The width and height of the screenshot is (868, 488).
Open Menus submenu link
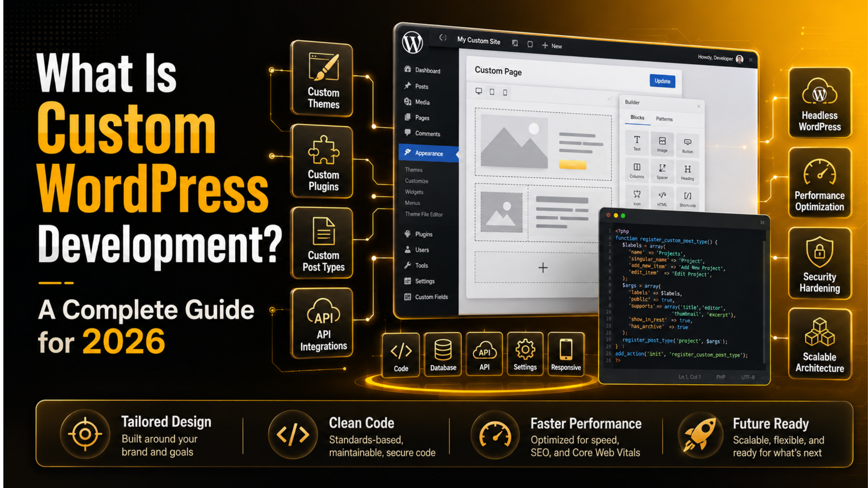(412, 203)
